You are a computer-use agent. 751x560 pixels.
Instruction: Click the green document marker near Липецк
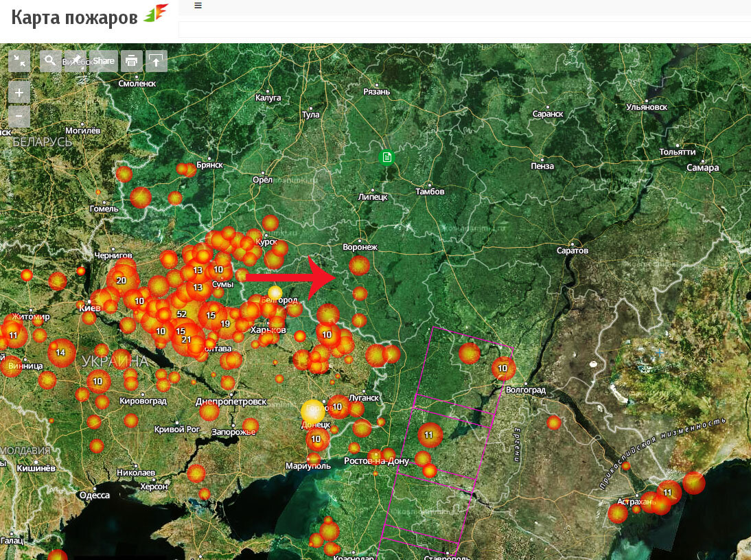(x=386, y=157)
